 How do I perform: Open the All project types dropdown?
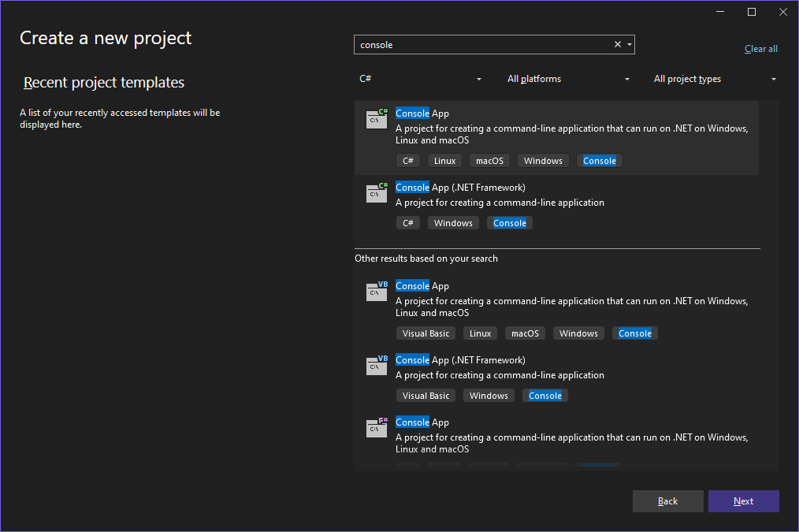715,79
